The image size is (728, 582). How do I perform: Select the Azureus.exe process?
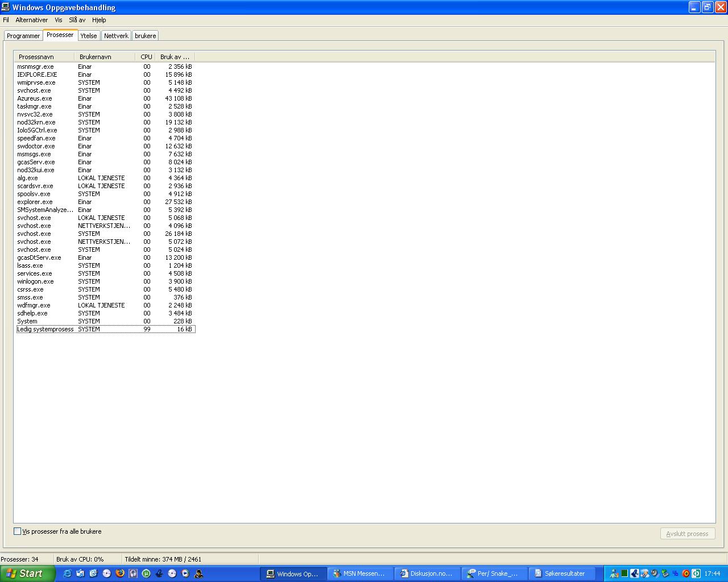pos(105,98)
